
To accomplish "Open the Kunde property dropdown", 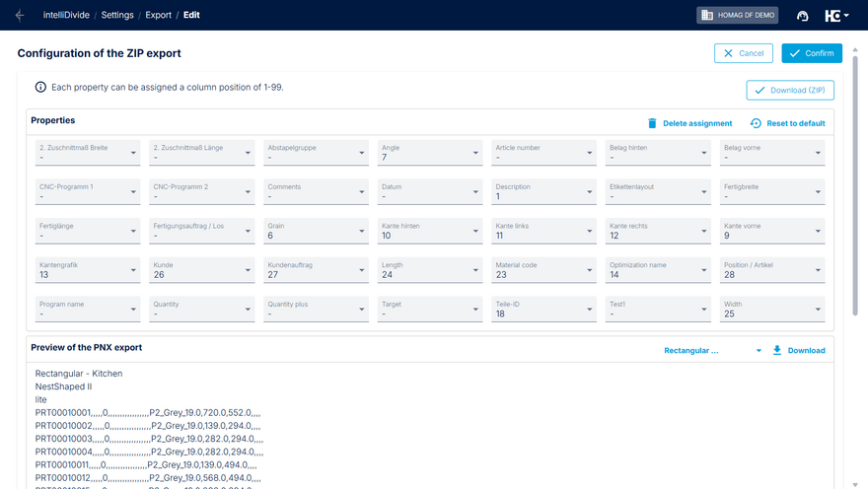I will [248, 271].
